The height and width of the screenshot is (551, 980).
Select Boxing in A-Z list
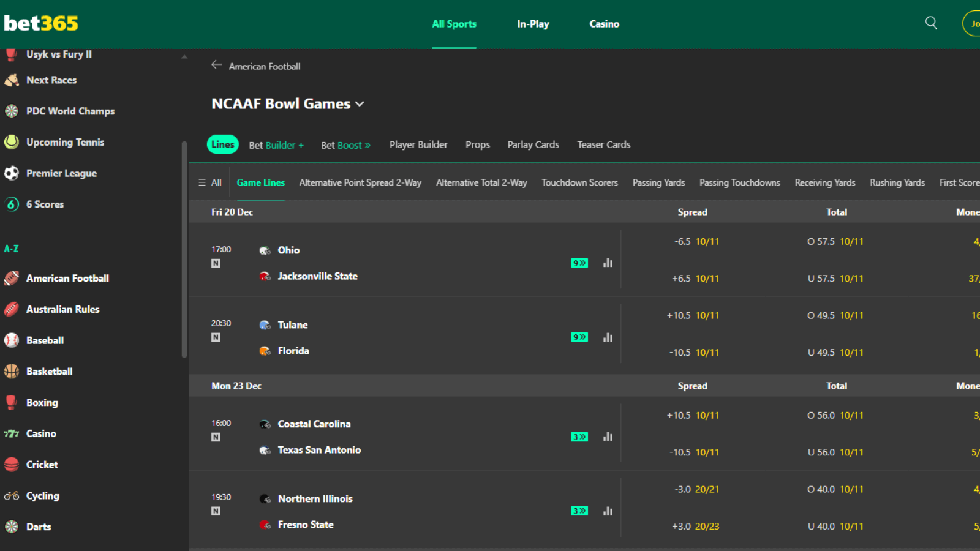[42, 403]
